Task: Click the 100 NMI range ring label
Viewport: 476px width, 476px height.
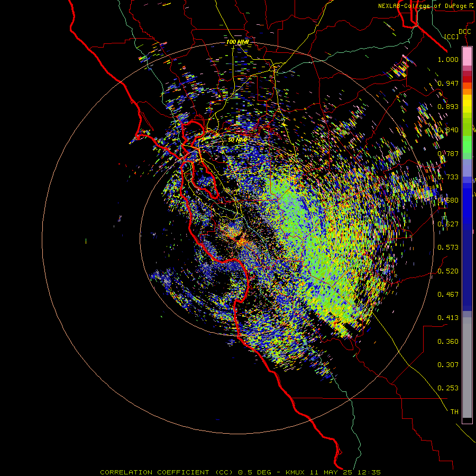Action: click(237, 42)
